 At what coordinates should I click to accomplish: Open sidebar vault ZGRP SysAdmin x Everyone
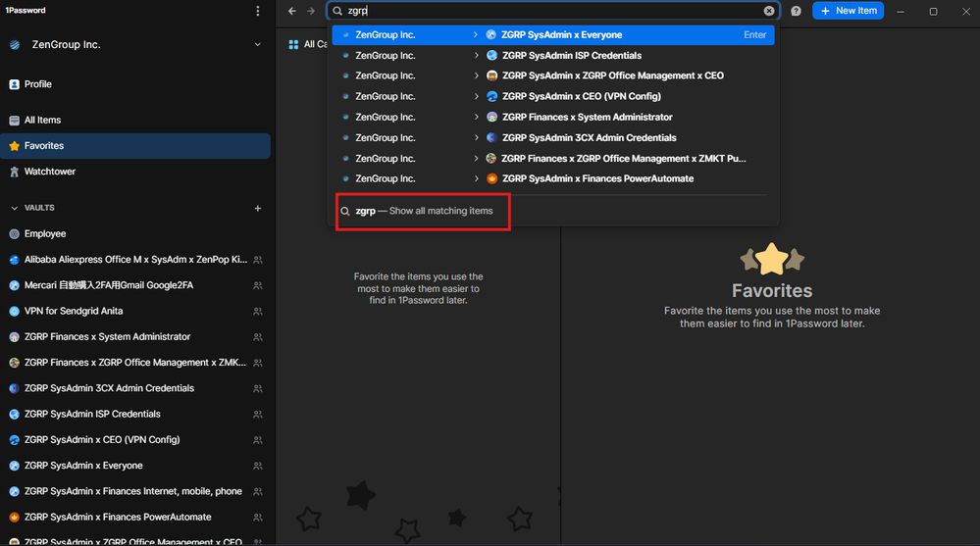135,466
